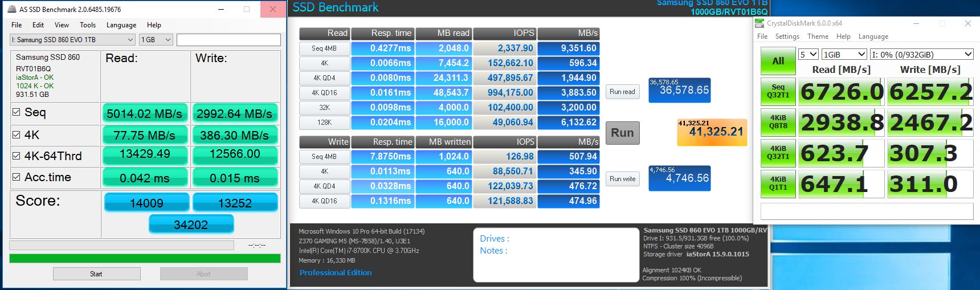Image resolution: width=980 pixels, height=290 pixels.
Task: Click the Drives/Notes text box
Action: (x=556, y=255)
